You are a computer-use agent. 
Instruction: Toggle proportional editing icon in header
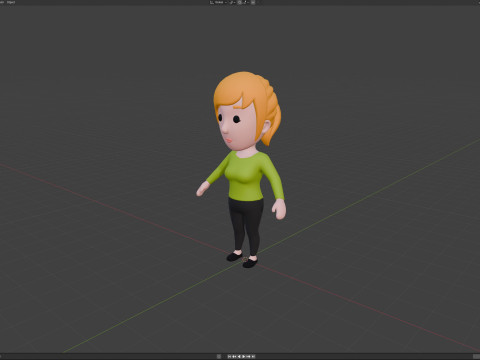tap(253, 2)
